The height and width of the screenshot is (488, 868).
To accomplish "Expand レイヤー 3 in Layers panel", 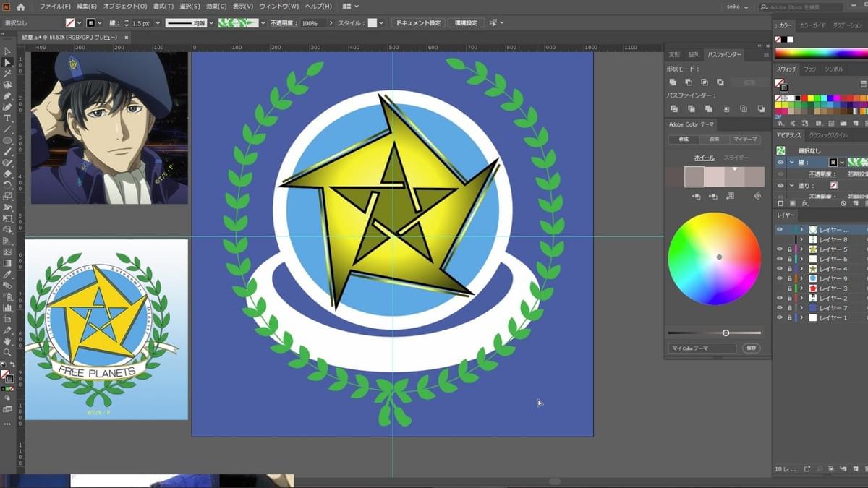I will coord(801,288).
